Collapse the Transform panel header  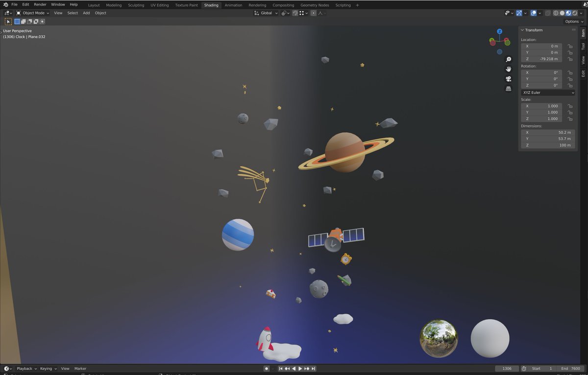(534, 30)
